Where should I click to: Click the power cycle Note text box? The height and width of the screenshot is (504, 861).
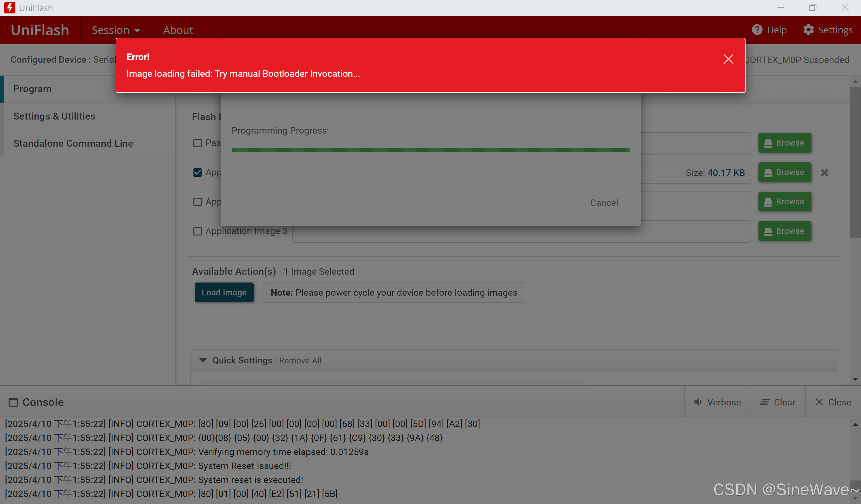click(x=394, y=292)
